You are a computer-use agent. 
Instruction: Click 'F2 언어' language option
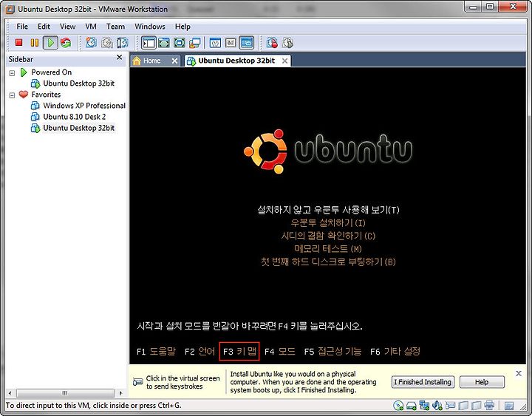click(x=199, y=351)
